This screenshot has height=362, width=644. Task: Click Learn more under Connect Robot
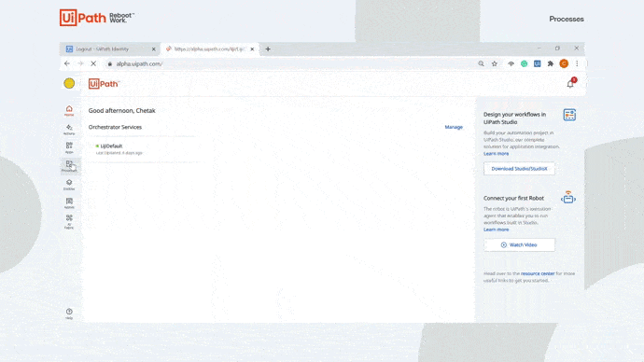(497, 230)
